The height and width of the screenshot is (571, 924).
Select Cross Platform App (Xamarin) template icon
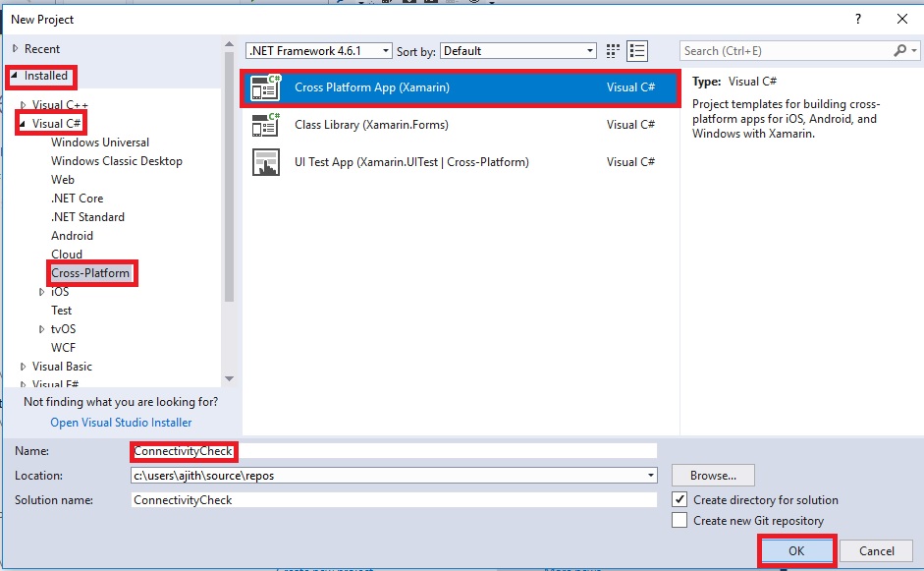pyautogui.click(x=265, y=87)
